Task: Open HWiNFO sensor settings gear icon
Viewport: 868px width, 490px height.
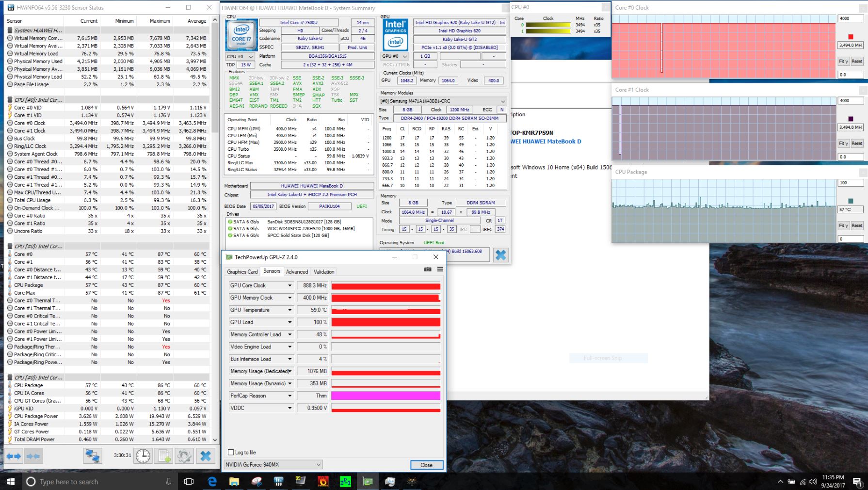Action: pyautogui.click(x=184, y=456)
